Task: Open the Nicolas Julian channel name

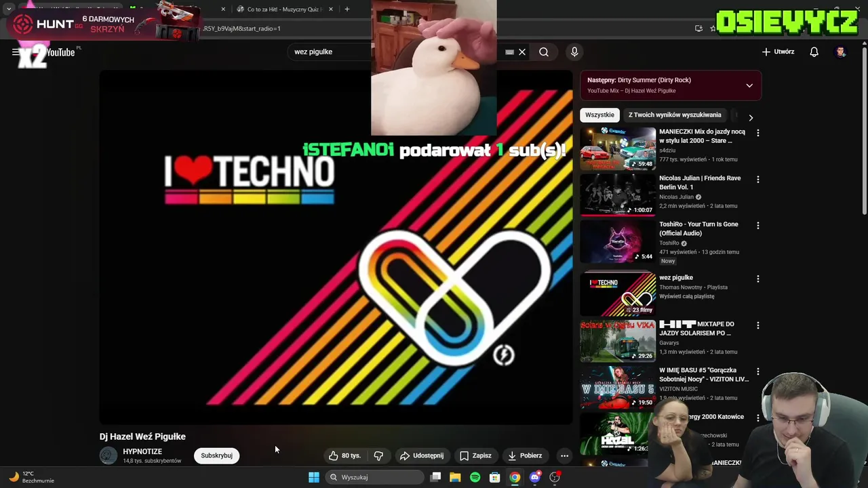Action: (x=676, y=197)
